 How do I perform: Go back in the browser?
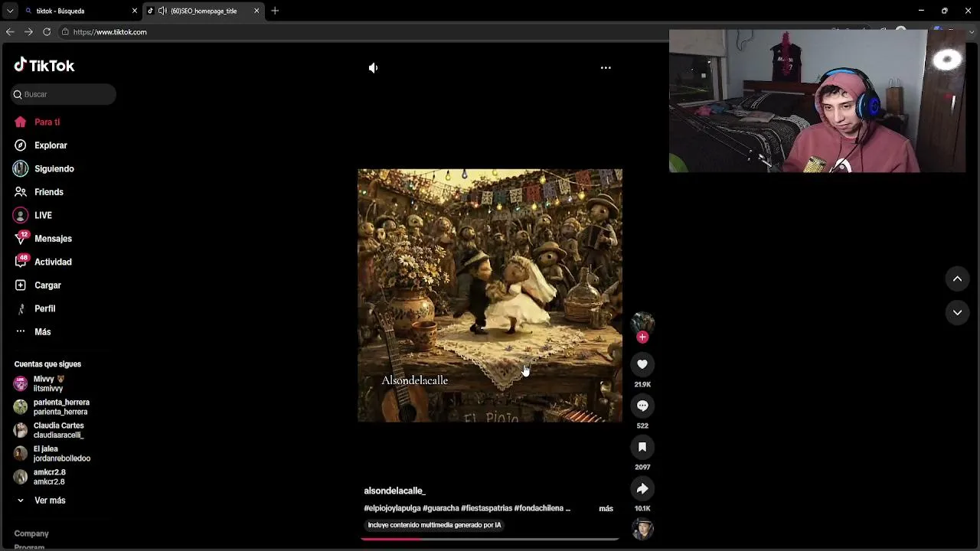coord(10,32)
